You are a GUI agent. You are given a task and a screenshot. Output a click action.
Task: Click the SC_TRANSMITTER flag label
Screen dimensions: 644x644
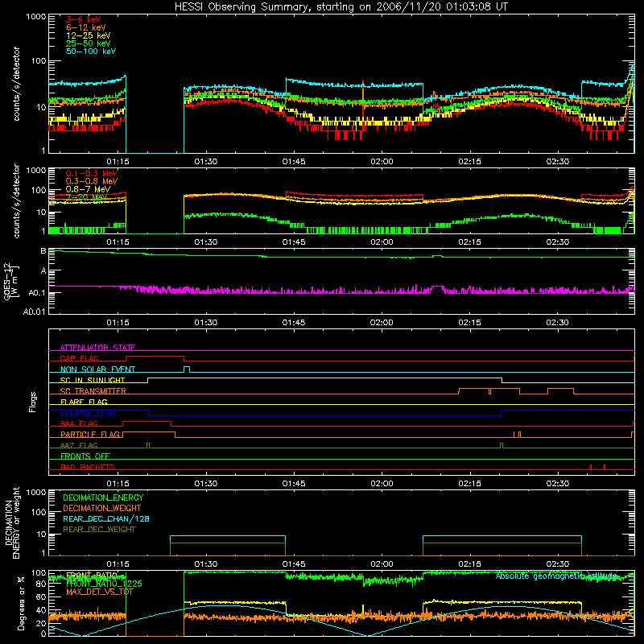pos(93,391)
